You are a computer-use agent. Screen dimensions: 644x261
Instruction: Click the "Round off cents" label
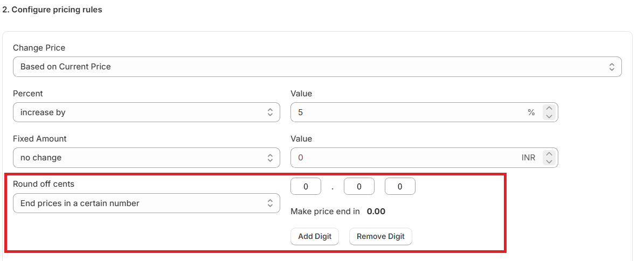[44, 184]
